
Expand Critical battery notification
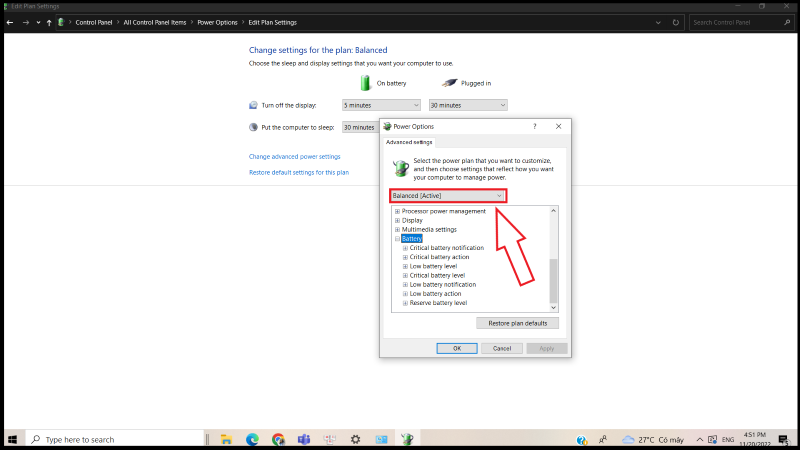[x=405, y=248]
